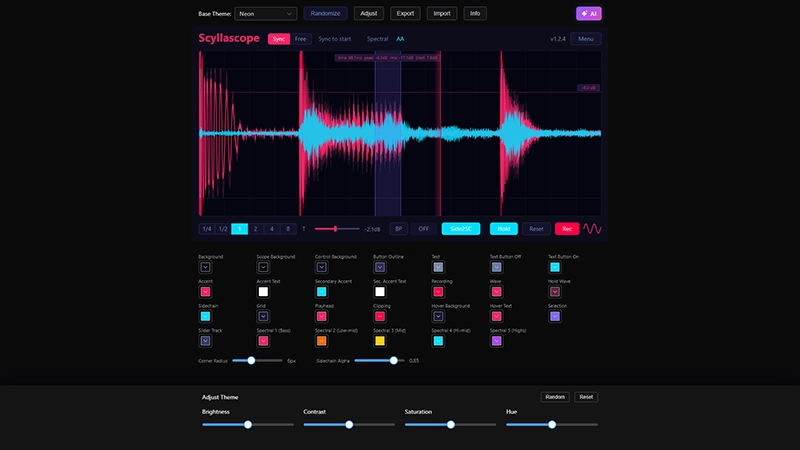Click the T icon beside the gain slider

[304, 229]
